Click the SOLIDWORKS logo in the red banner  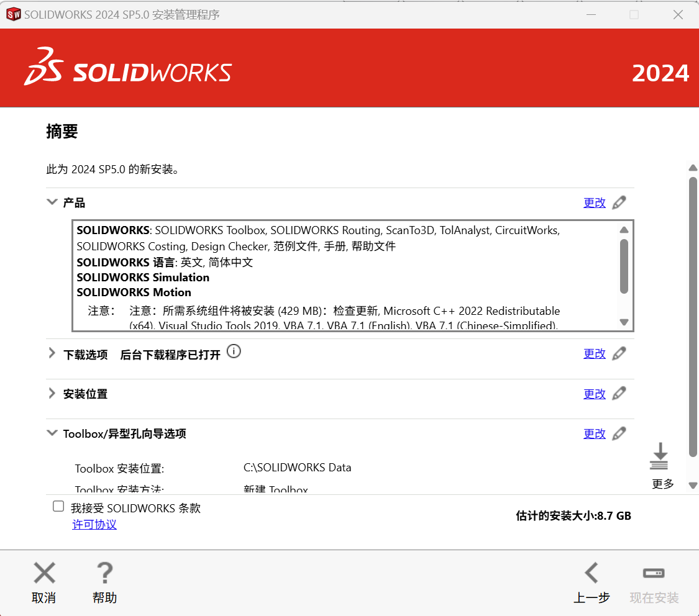[x=128, y=66]
